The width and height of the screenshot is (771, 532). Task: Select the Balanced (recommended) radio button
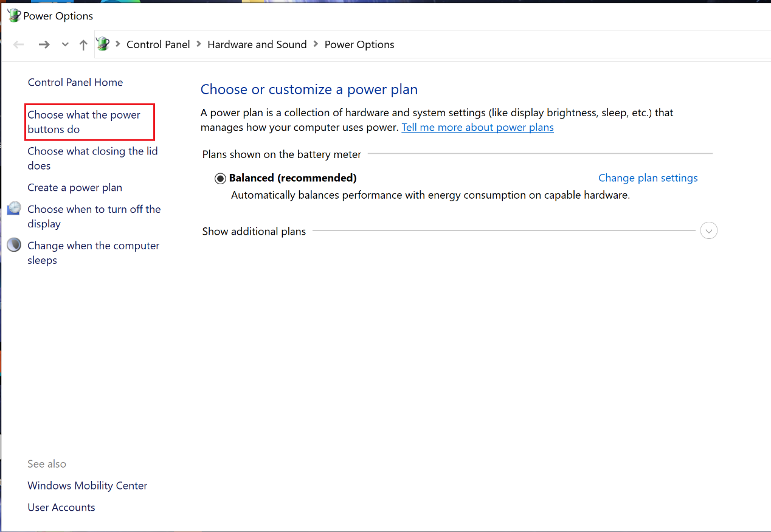pos(220,179)
